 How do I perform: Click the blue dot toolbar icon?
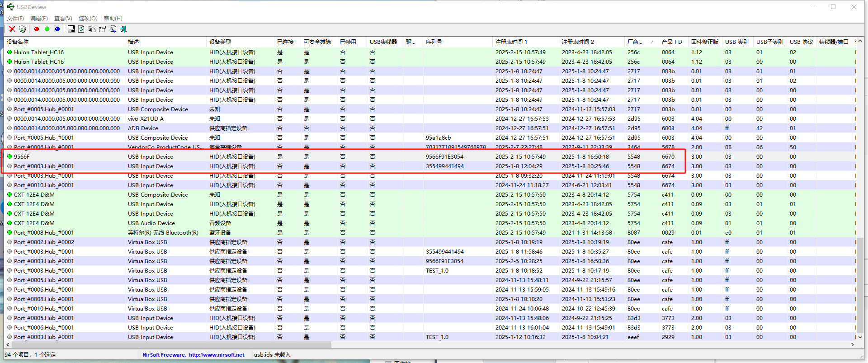(57, 29)
